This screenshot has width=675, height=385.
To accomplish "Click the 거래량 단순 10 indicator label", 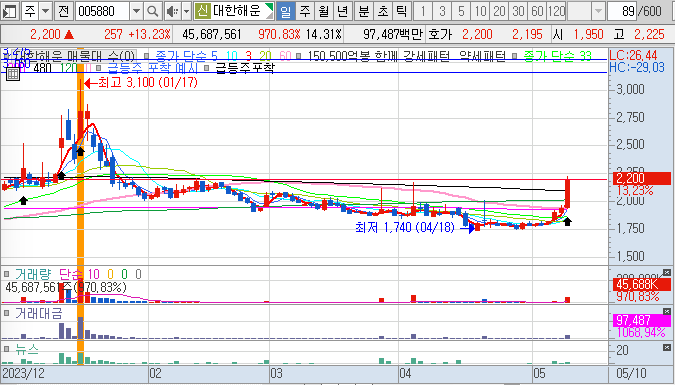I will 57,274.
